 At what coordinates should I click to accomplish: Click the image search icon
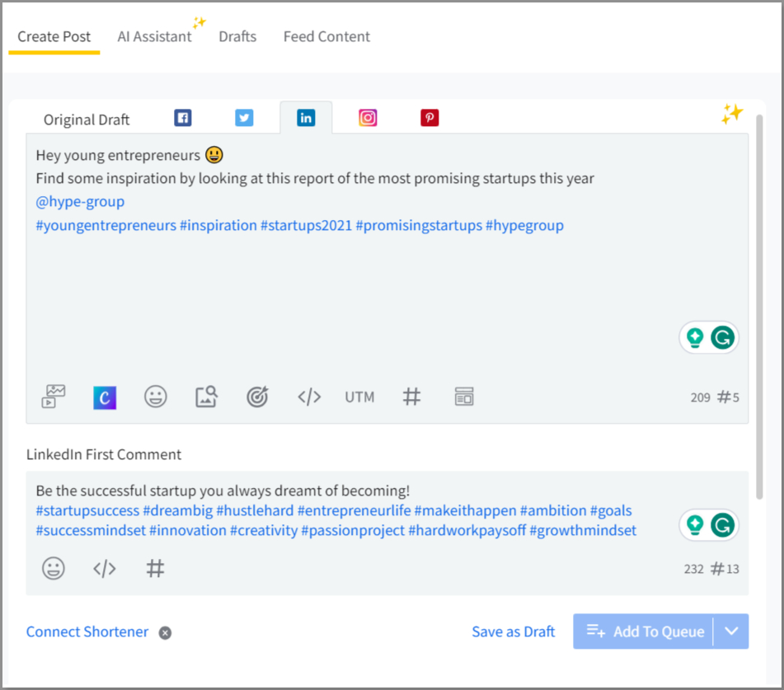point(206,397)
